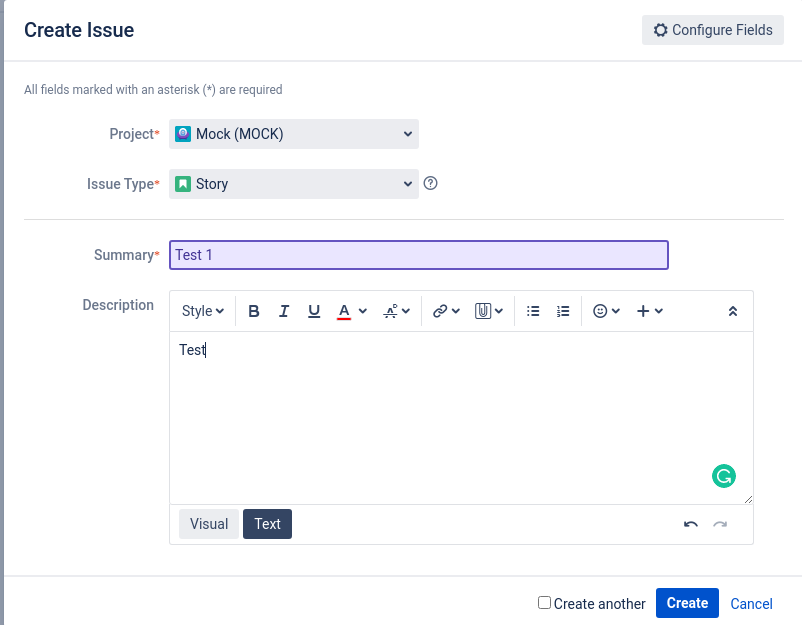Open the text color dropdown arrow
This screenshot has width=802, height=625.
363,311
